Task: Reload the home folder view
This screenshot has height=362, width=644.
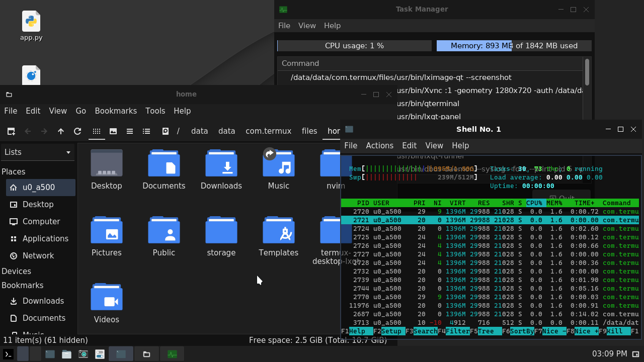Action: (77, 131)
